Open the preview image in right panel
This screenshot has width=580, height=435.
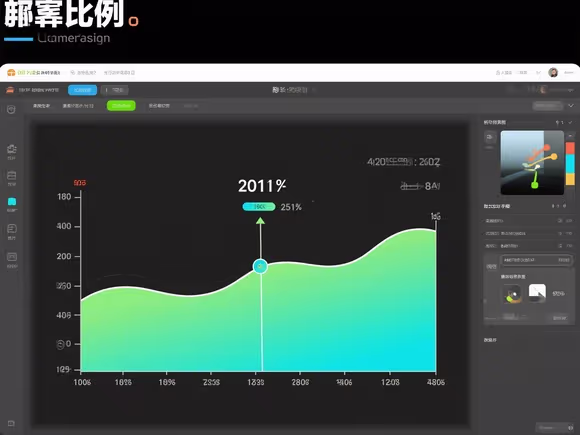[x=532, y=162]
